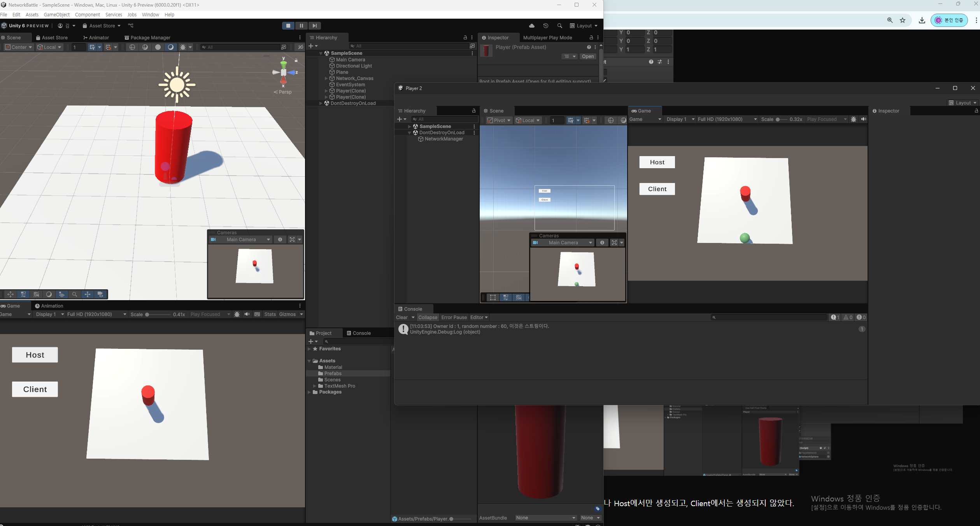Open the Full HD resolution dropdown in Game view
This screenshot has width=980, height=526.
coord(96,314)
